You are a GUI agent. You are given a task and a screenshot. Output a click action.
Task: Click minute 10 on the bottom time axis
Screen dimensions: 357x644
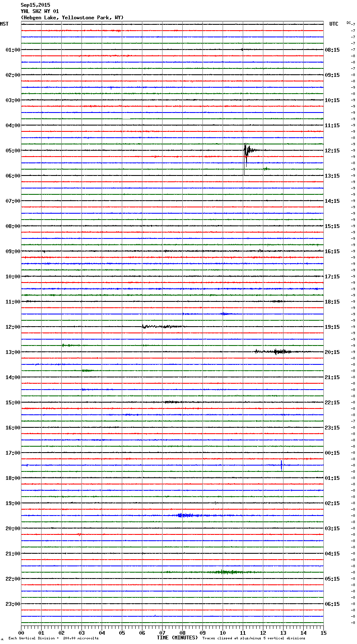223,633
